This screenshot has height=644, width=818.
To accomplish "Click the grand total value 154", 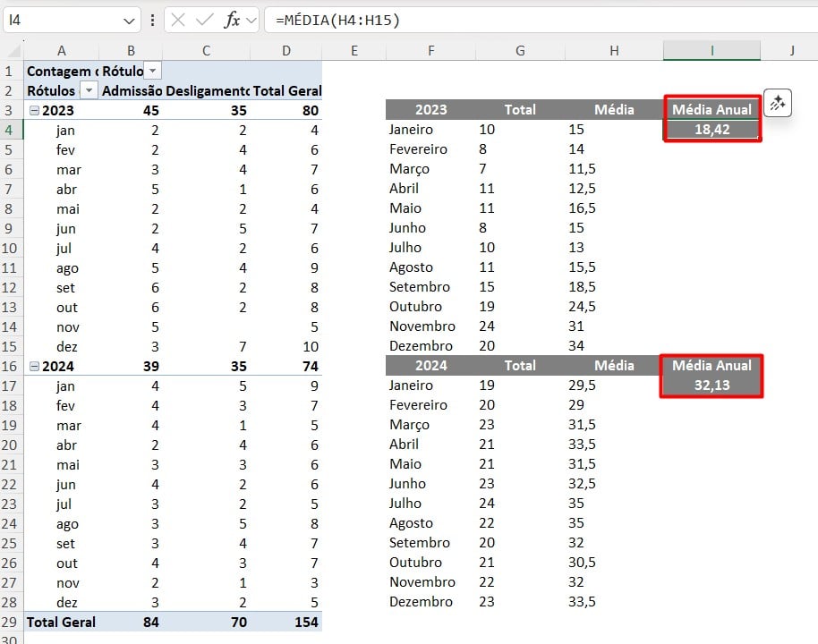I will coord(306,623).
